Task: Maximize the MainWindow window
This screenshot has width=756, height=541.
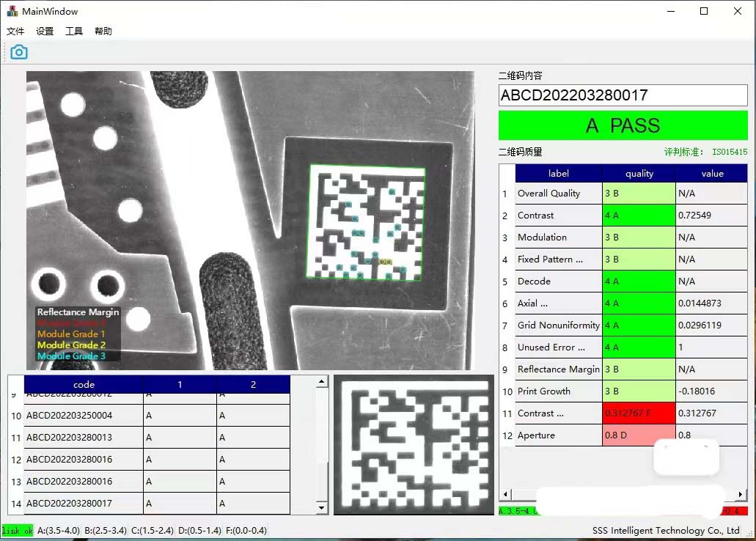Action: point(704,11)
